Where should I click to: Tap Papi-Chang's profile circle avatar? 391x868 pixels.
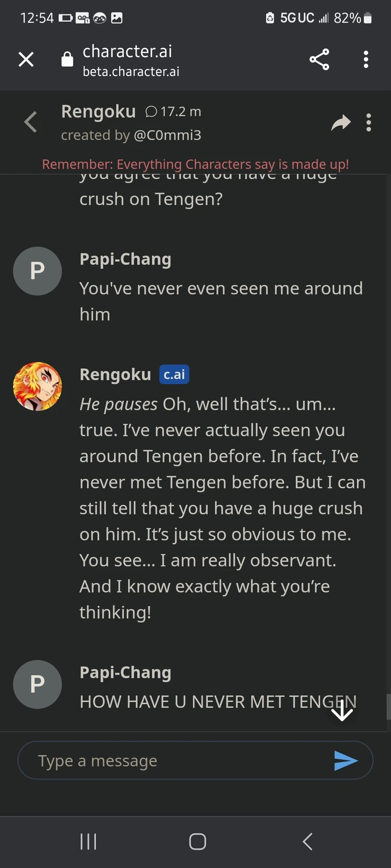coord(37,271)
